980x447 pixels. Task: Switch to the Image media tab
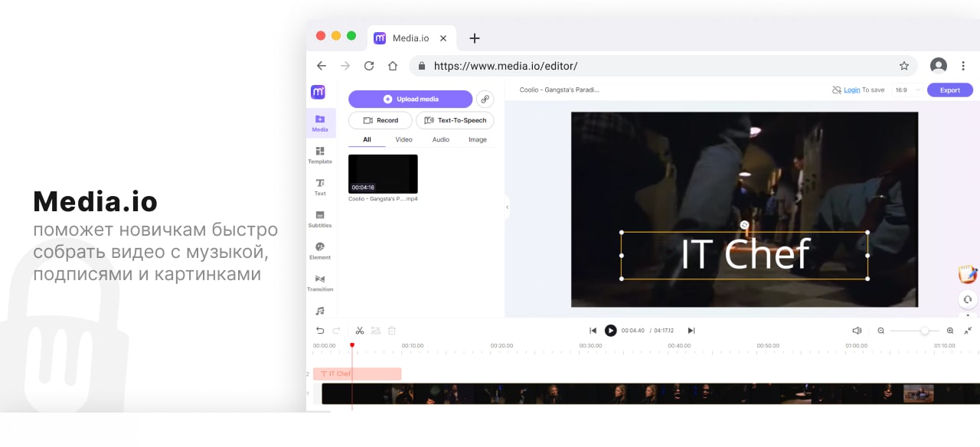click(x=478, y=139)
